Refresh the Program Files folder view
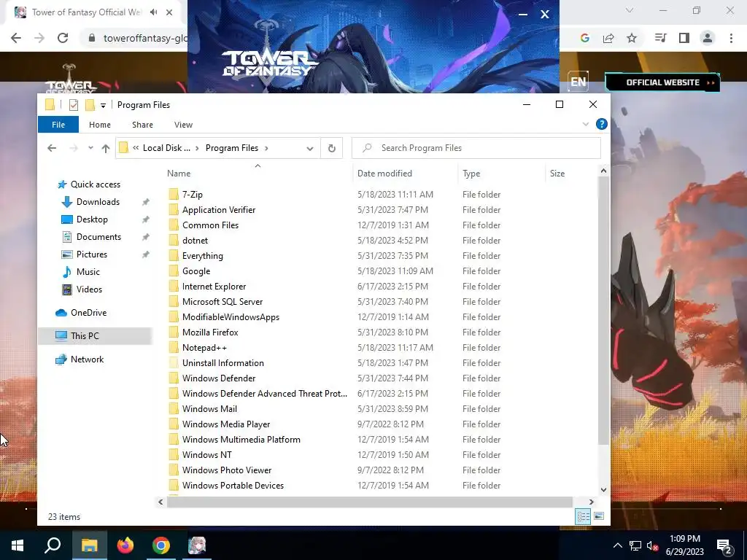 pos(332,148)
